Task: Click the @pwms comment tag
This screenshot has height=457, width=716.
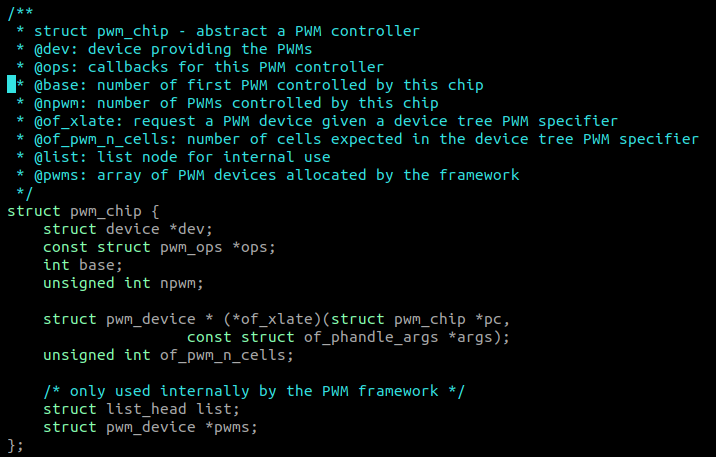Action: coord(56,175)
